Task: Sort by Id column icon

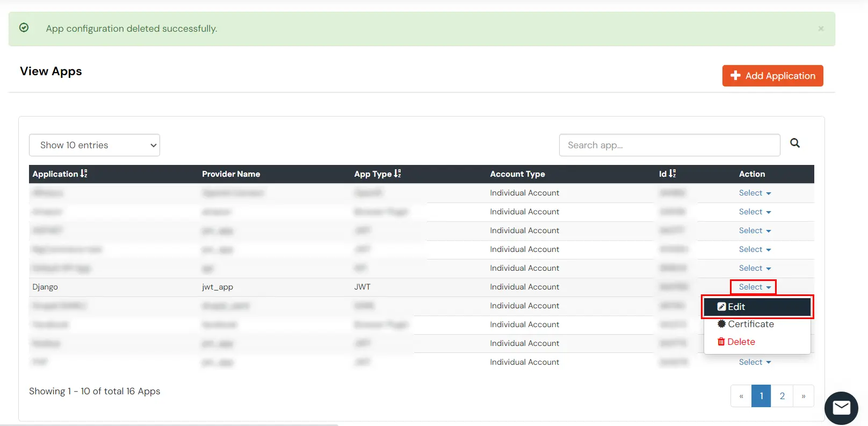Action: [672, 174]
